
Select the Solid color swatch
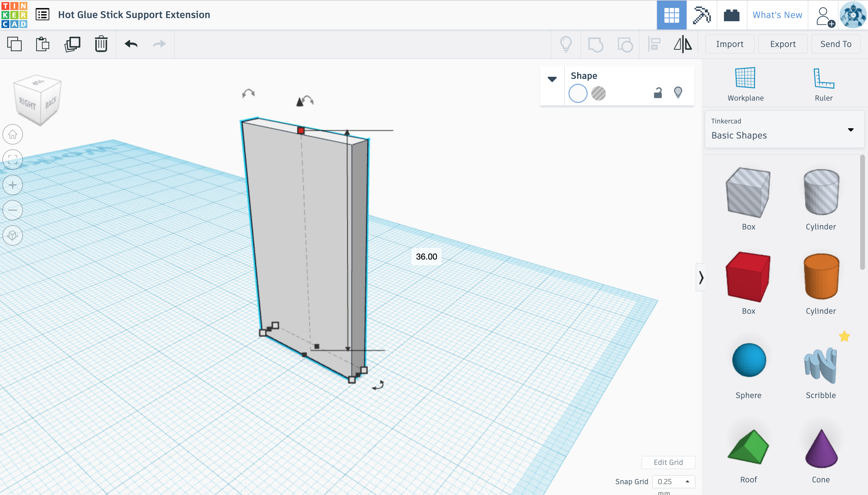click(x=578, y=93)
